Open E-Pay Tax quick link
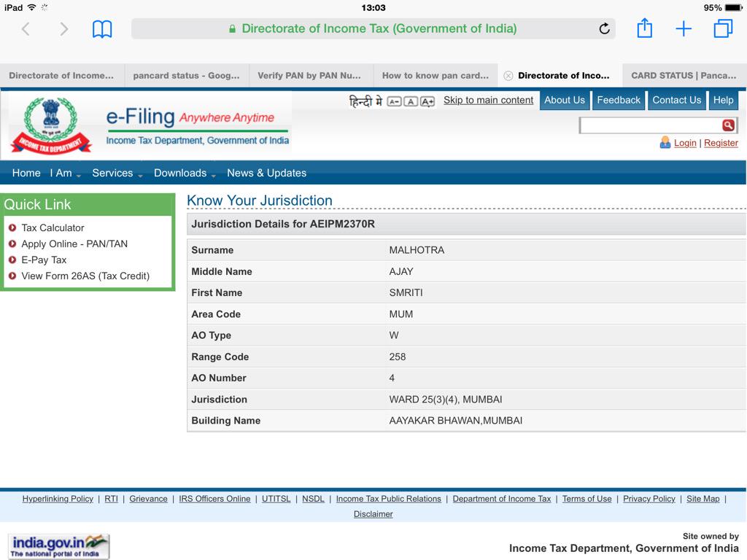The width and height of the screenshot is (747, 560). pos(44,260)
